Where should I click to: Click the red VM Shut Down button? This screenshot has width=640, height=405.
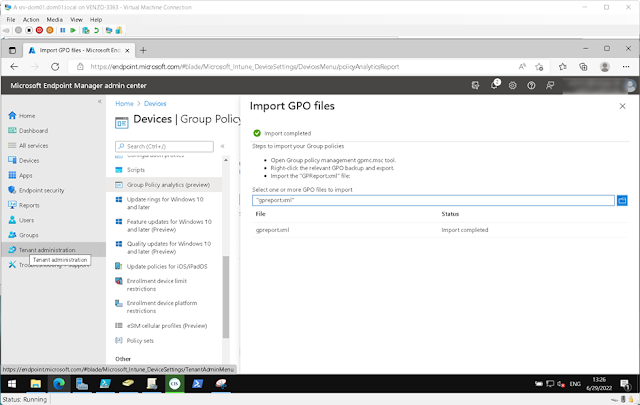[x=39, y=30]
